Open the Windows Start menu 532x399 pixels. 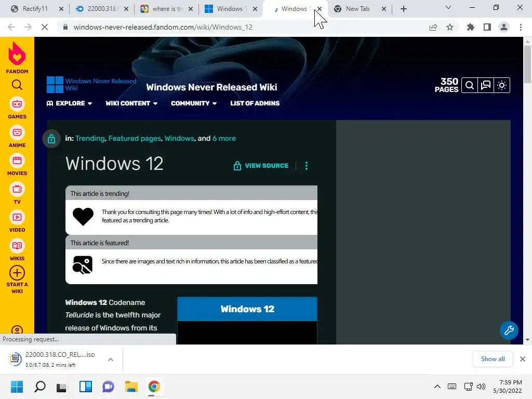tap(17, 387)
